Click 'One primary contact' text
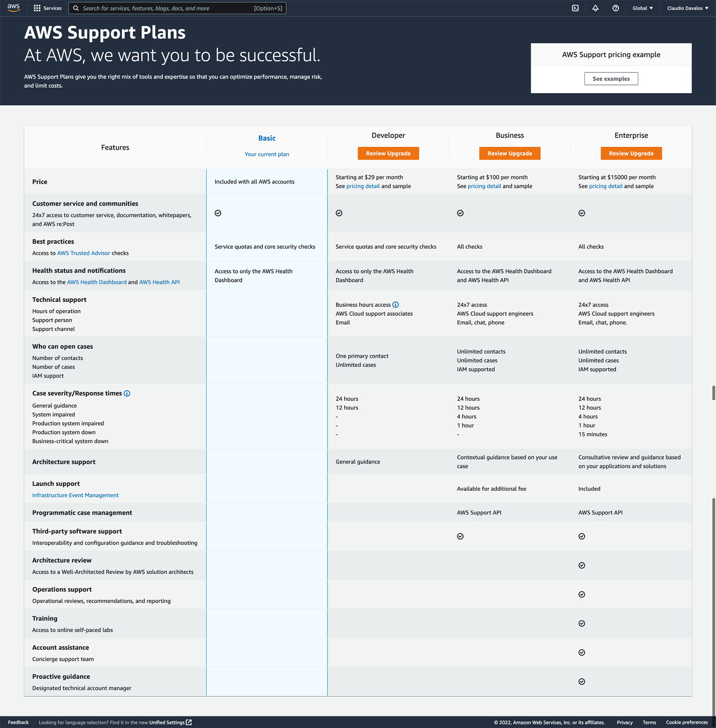Screen dimensions: 716x728 pyautogui.click(x=362, y=356)
